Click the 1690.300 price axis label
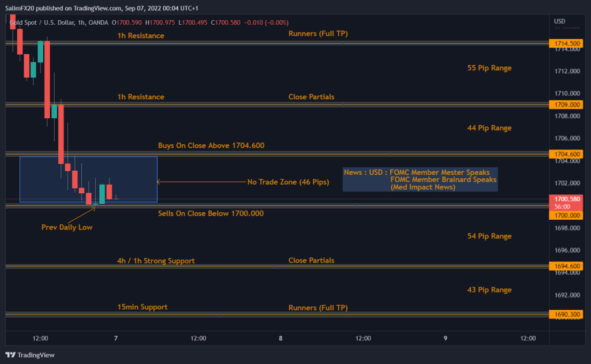 (567, 315)
